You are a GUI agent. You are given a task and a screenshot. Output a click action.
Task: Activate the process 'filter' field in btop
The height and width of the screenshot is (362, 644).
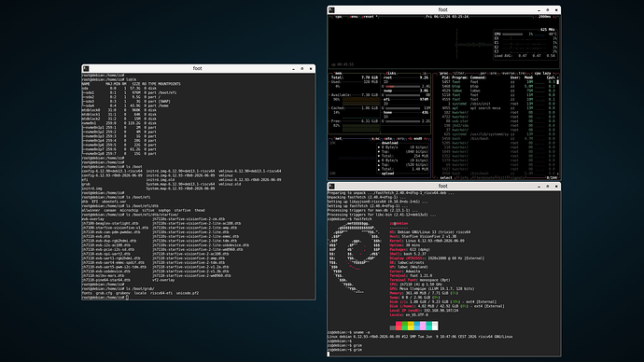click(458, 74)
